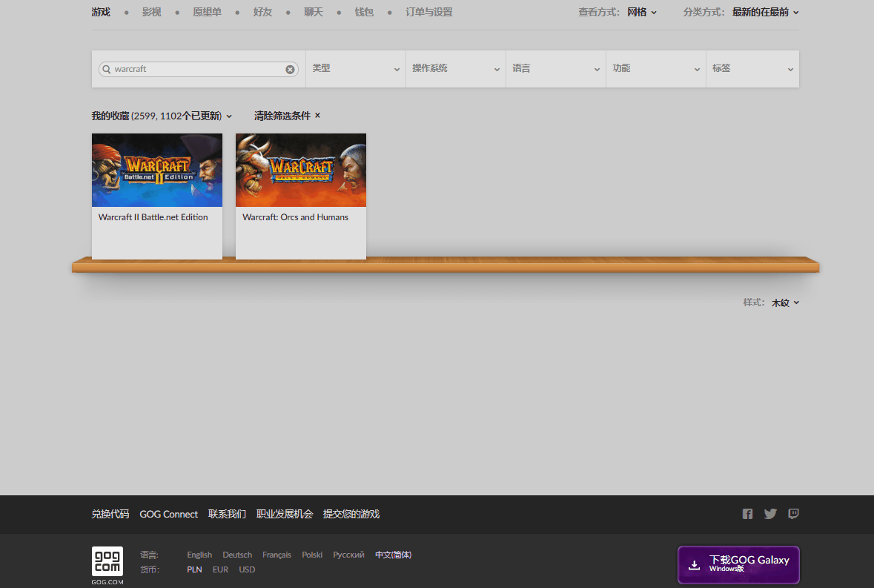Open the 职业发展机会 footer link
The width and height of the screenshot is (874, 588).
point(284,514)
